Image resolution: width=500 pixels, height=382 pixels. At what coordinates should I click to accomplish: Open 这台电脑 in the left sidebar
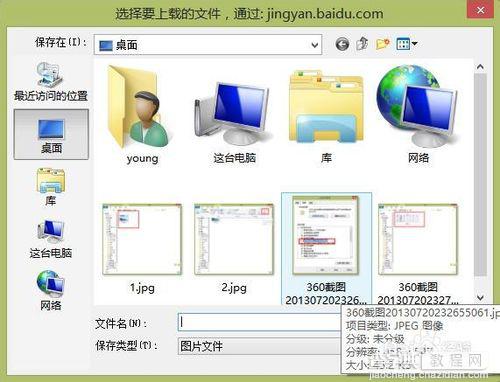pos(51,239)
